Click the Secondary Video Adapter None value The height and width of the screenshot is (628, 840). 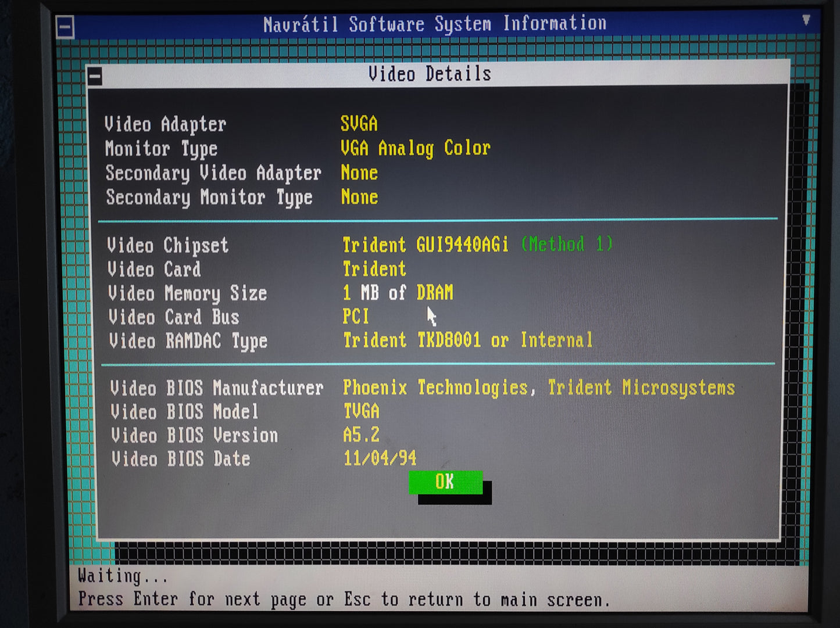tap(359, 173)
